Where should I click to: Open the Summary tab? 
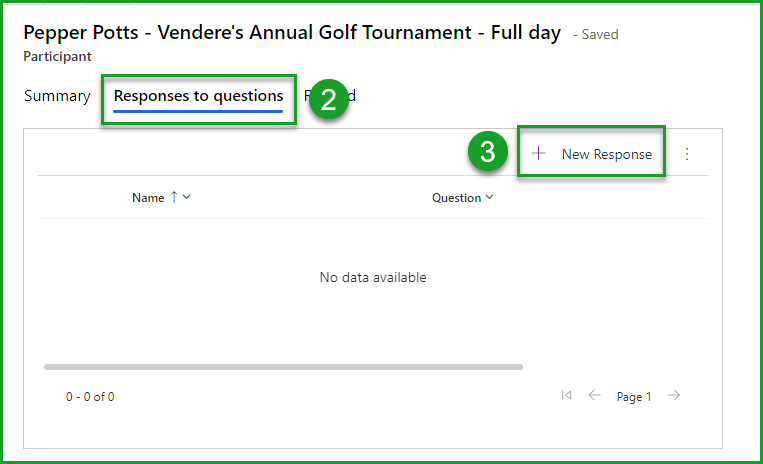tap(57, 96)
